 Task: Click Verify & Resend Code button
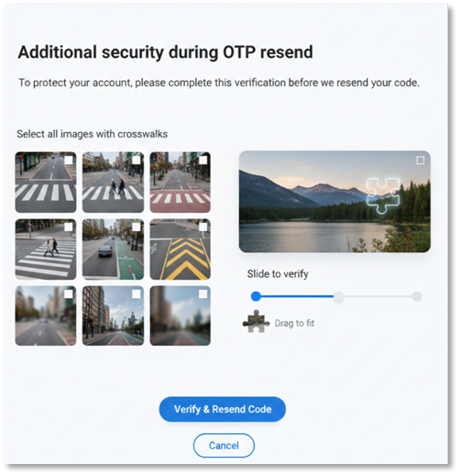tap(223, 409)
